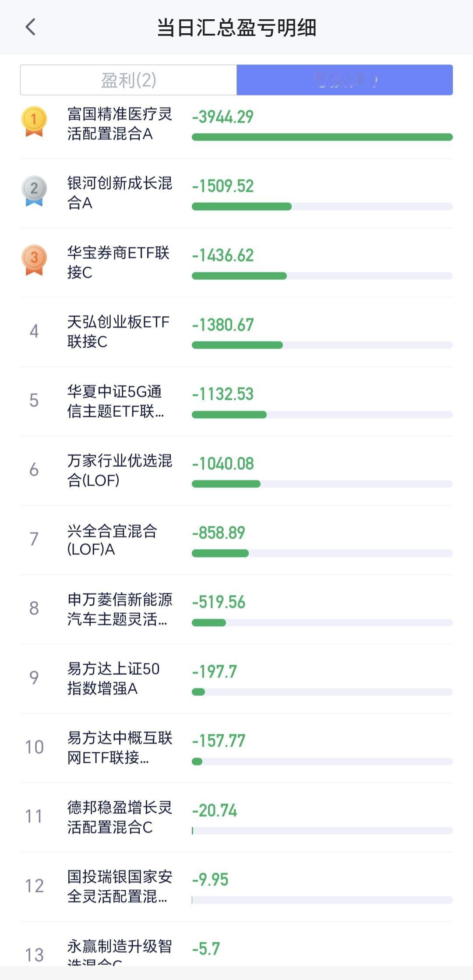473x980 pixels.
Task: Open 兴全合宜混合(LOF)A fund entry
Action: [x=112, y=539]
